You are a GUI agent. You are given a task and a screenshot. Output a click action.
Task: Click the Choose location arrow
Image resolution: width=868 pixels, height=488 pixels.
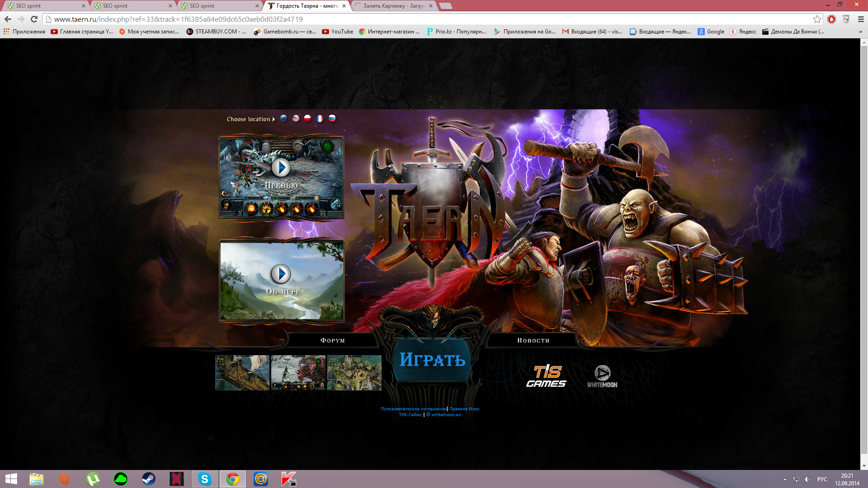(x=274, y=119)
